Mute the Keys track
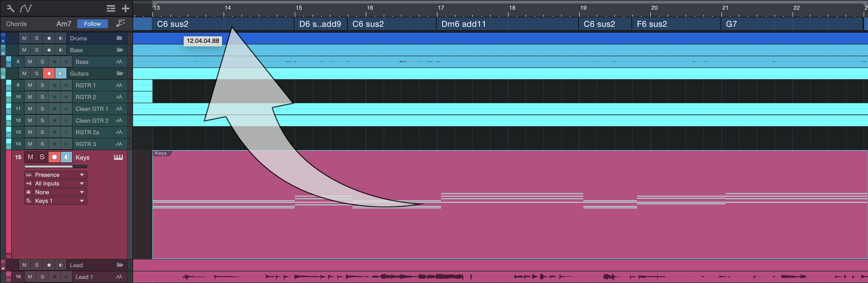 tap(30, 157)
